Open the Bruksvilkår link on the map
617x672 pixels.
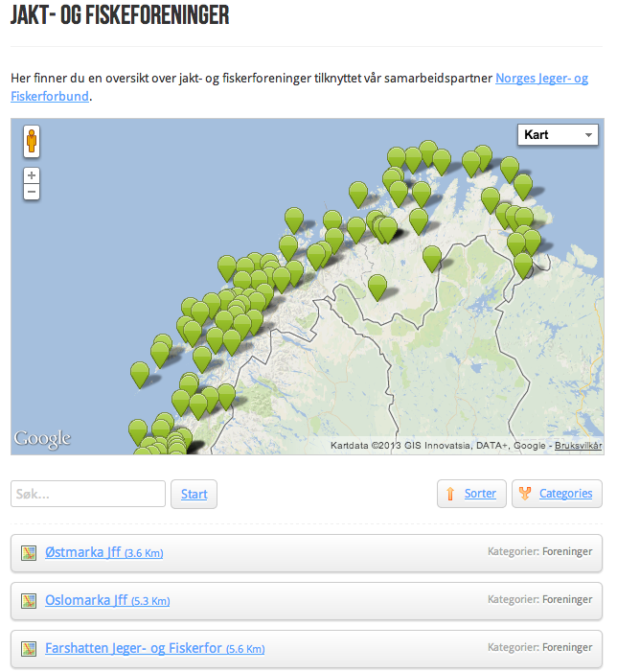579,446
